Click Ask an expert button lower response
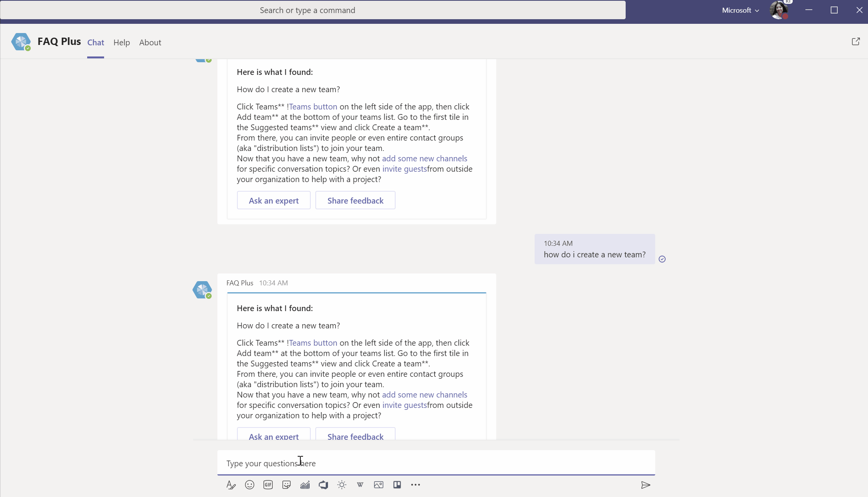868x497 pixels. point(273,436)
